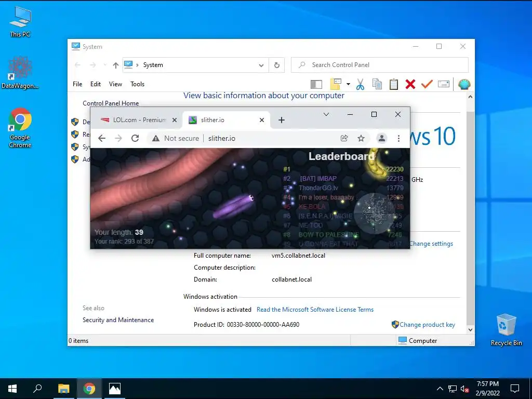
Task: Click the Search Control Panel field
Action: [380, 65]
